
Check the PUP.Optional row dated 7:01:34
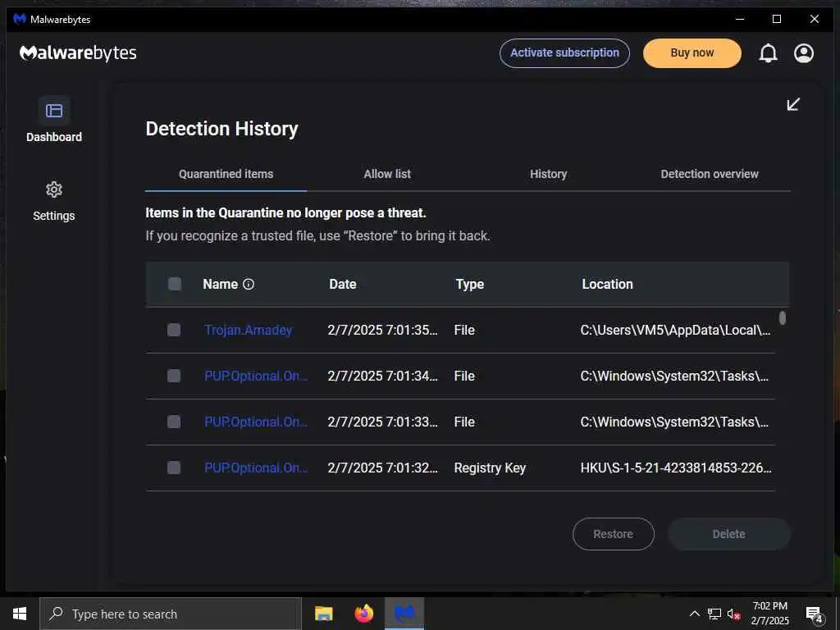coord(174,376)
